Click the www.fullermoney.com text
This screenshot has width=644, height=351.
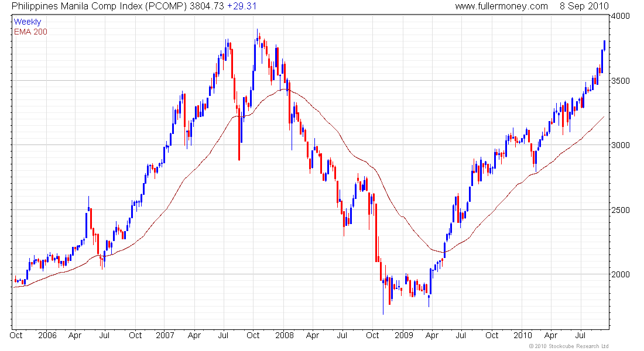tap(501, 6)
